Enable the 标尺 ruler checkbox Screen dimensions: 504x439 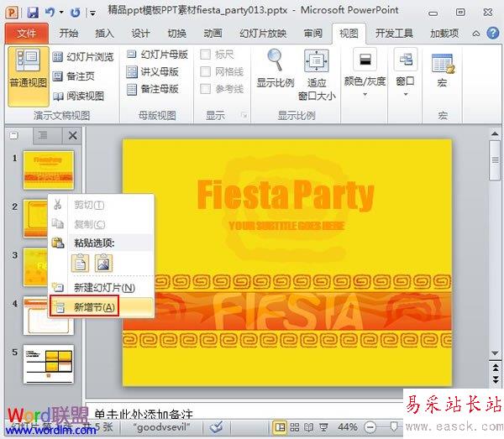(x=206, y=55)
